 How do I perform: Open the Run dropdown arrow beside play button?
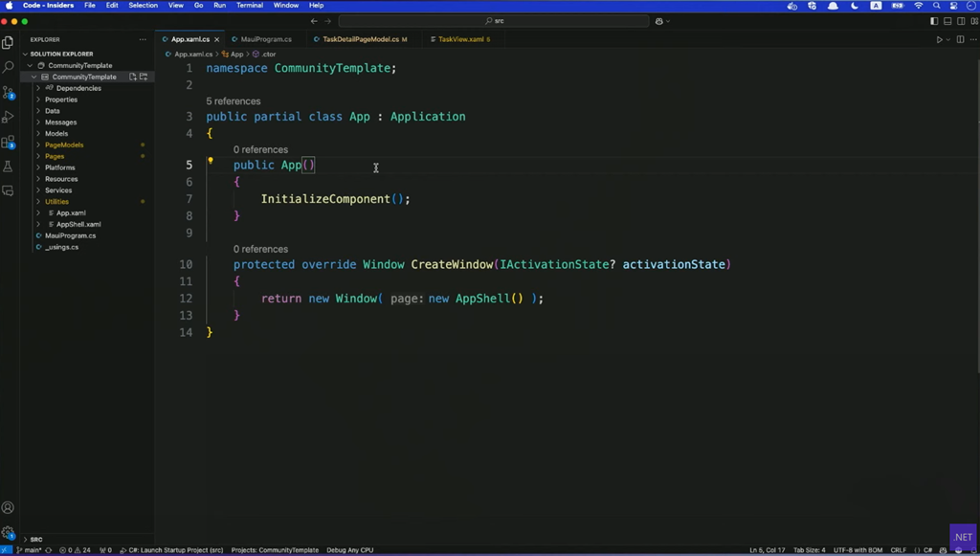pyautogui.click(x=948, y=39)
